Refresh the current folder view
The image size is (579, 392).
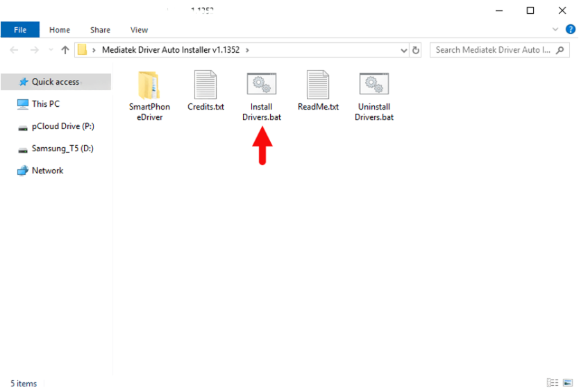(415, 50)
